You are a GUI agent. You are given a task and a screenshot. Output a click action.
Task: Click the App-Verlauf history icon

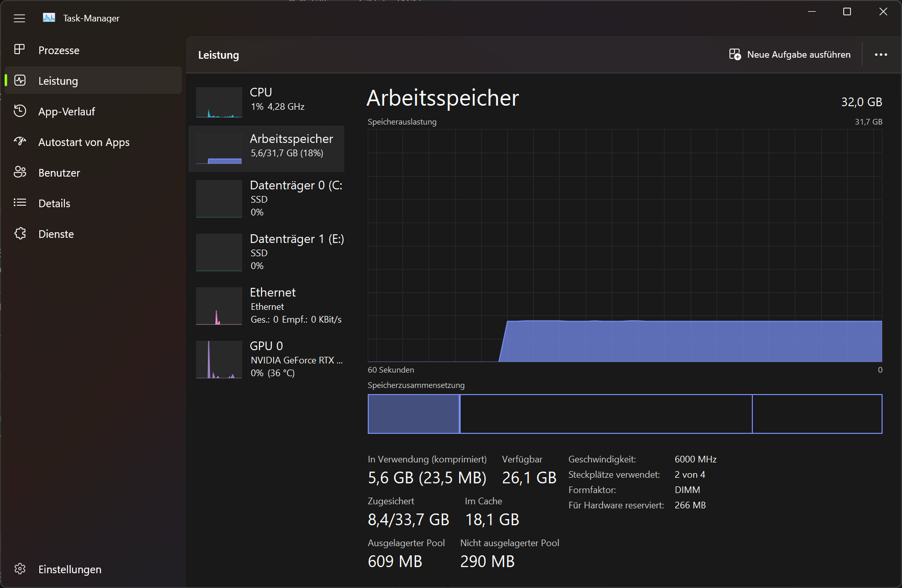pos(20,111)
